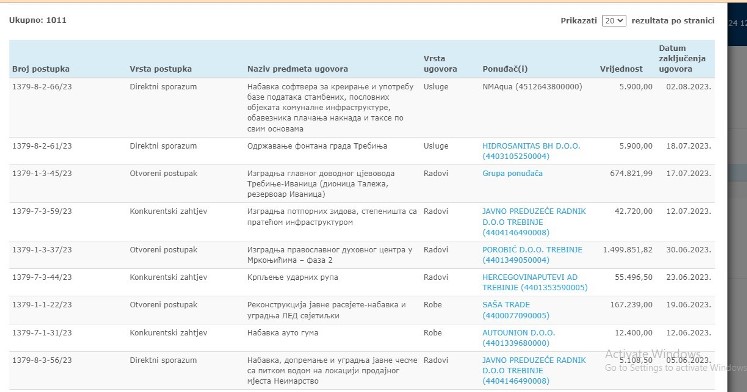Sort by Naziv predmeta ugovora header
This screenshot has height=392, width=747.
pyautogui.click(x=297, y=69)
